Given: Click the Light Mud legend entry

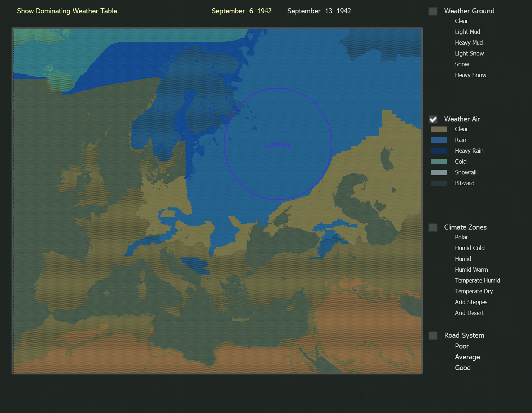Looking at the screenshot, I should [467, 32].
